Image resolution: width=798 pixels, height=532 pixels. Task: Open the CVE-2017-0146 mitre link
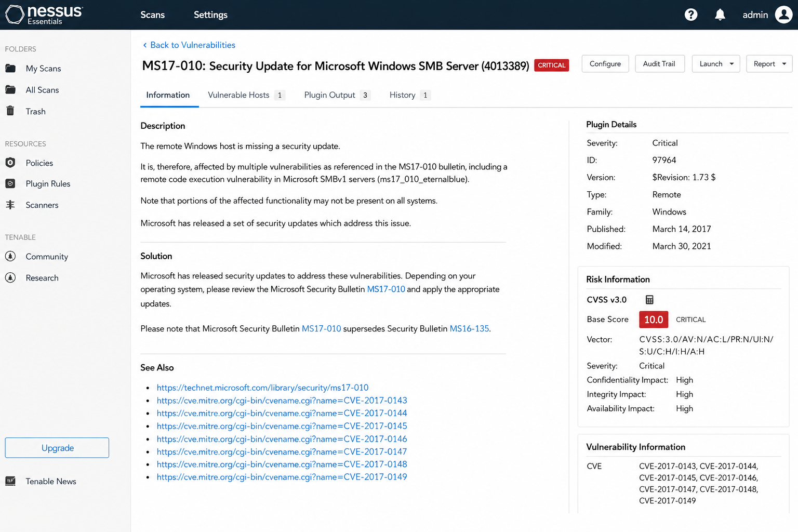282,439
